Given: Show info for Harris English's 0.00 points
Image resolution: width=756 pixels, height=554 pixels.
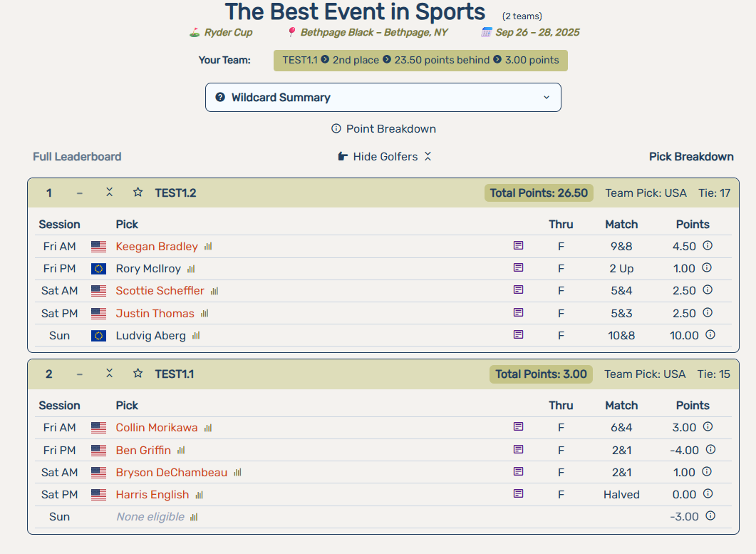Looking at the screenshot, I should click(x=708, y=493).
